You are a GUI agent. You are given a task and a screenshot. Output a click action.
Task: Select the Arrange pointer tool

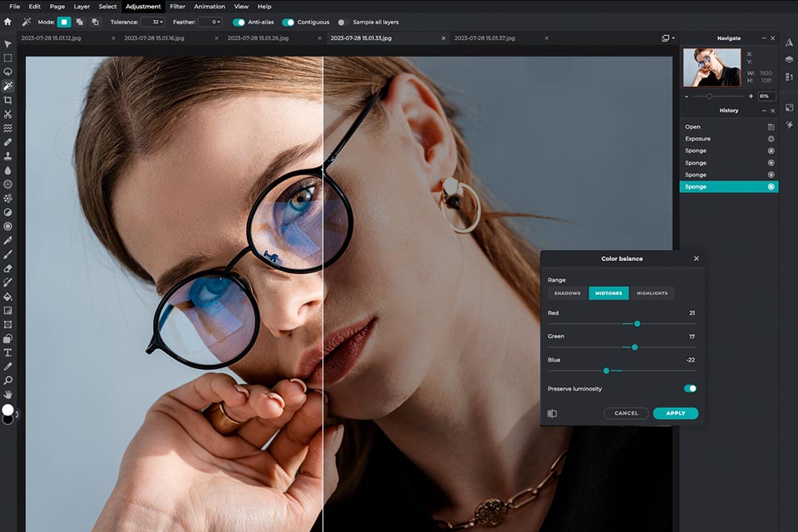tap(7, 44)
